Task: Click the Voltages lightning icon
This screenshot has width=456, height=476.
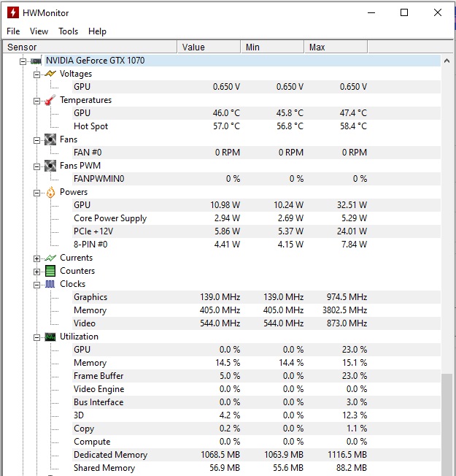Action: (x=50, y=74)
